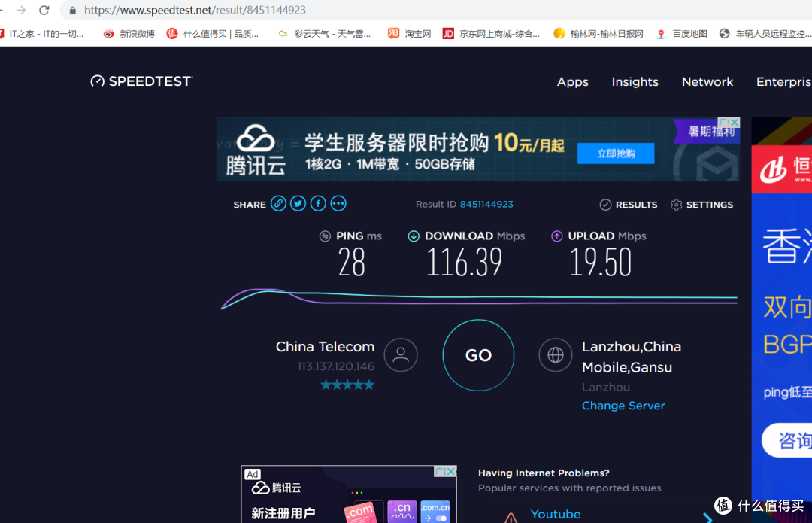Click Lanzhou,China Mobile,Gansu server name
This screenshot has width=812, height=523.
tap(632, 357)
